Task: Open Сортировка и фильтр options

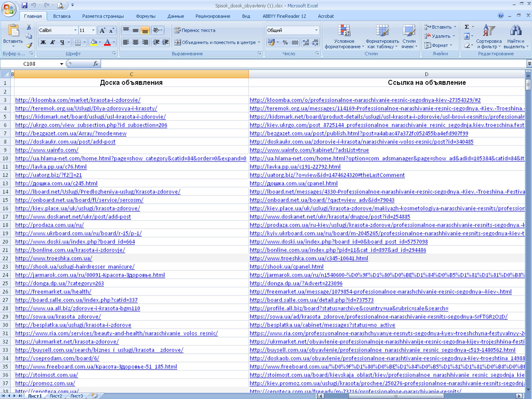Action: 489,37
